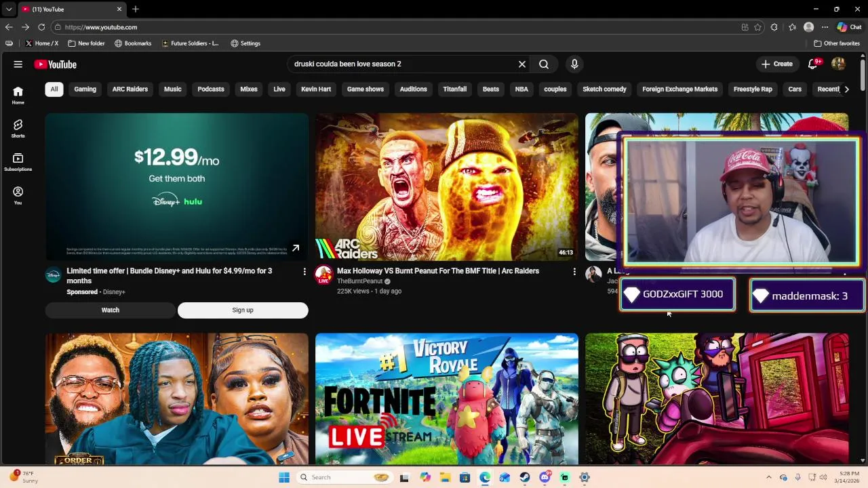Open TheBurntPeanut channel name link
868x488 pixels.
(360, 281)
